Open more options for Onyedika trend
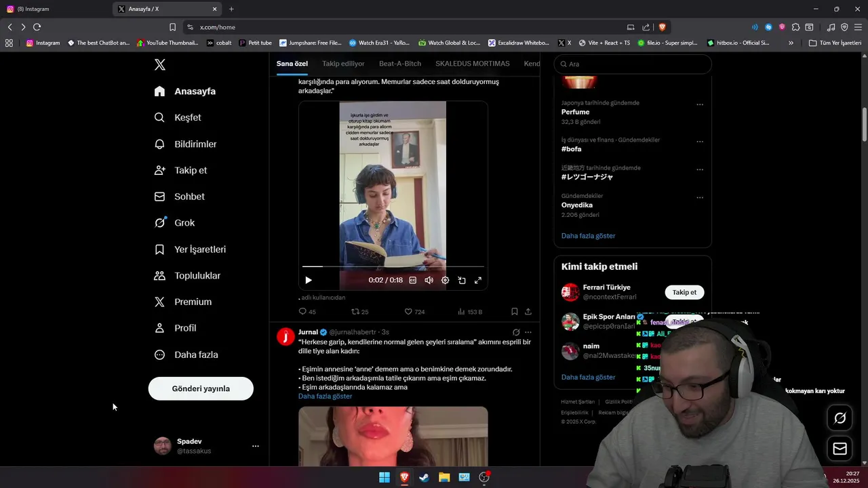868x488 pixels. coord(700,198)
